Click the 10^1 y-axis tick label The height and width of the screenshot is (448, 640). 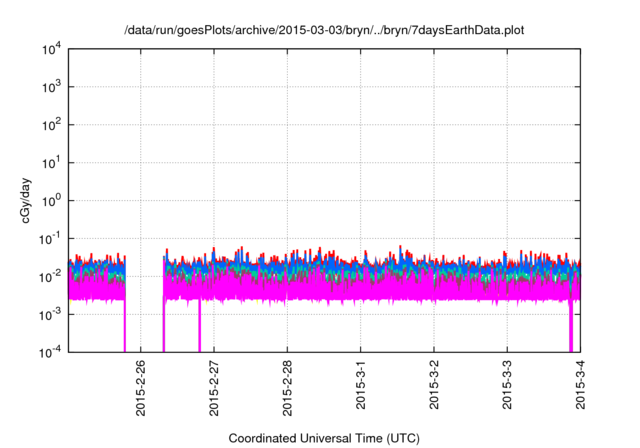[x=52, y=163]
